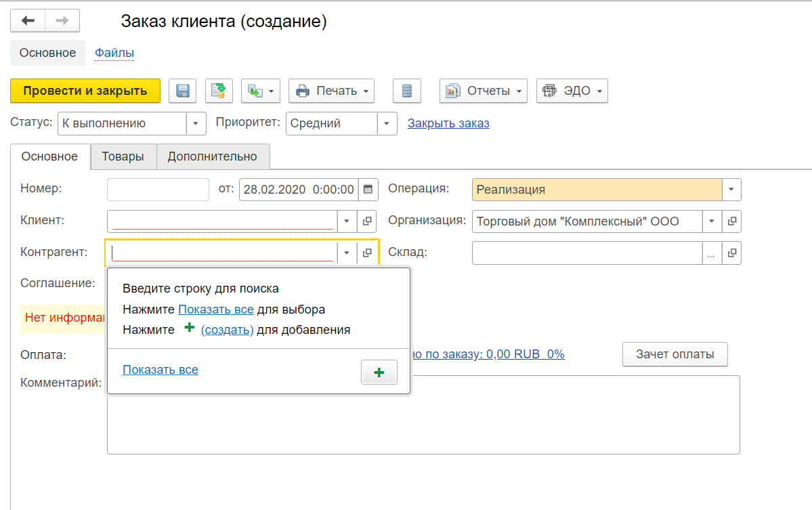Image resolution: width=812 pixels, height=510 pixels.
Task: Expand the Статус dropdown
Action: tap(196, 124)
